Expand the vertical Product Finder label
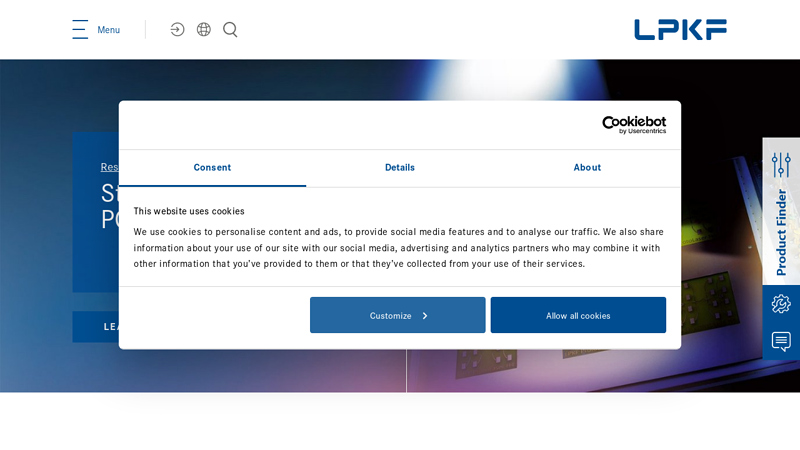The width and height of the screenshot is (800, 450). (x=782, y=232)
